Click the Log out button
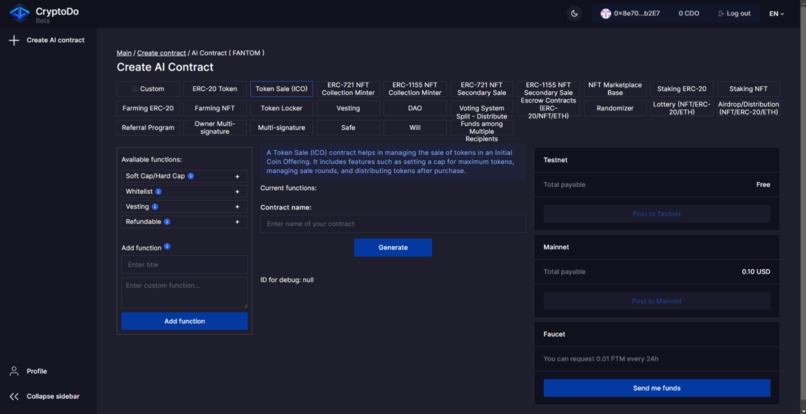The image size is (806, 414). click(x=734, y=13)
